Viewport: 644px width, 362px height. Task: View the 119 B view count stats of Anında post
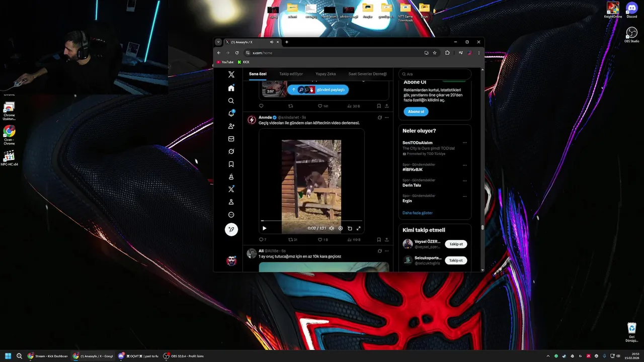click(x=354, y=240)
